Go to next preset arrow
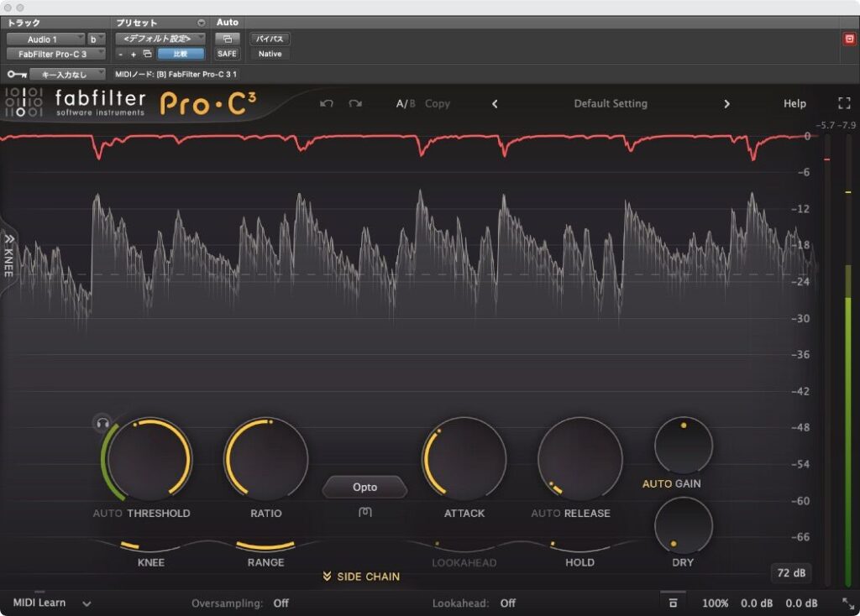860x616 pixels. click(x=726, y=103)
